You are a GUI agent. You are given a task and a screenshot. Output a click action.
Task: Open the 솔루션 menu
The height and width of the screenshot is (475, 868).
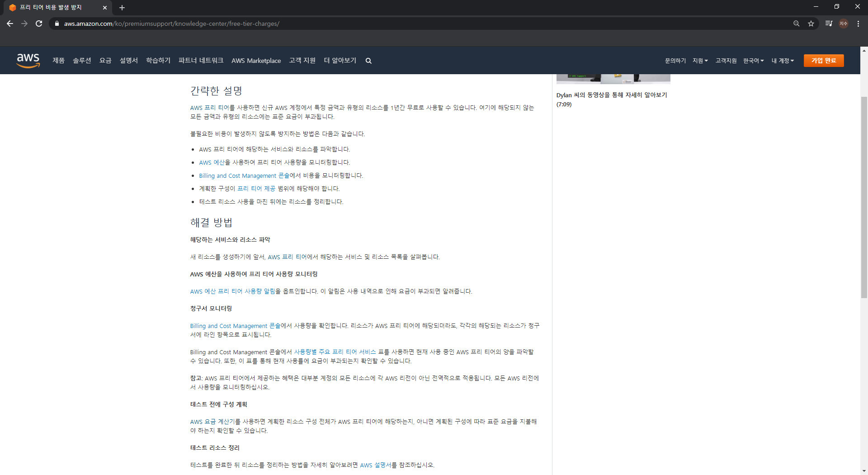pos(82,61)
